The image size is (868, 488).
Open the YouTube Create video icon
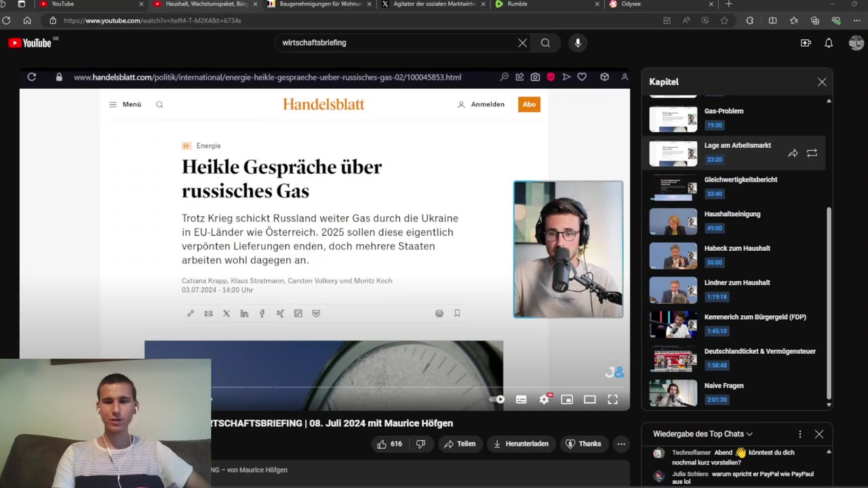(806, 43)
